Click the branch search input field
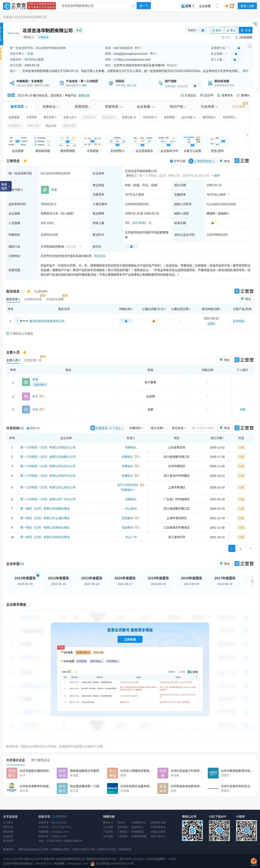Image resolution: width=260 pixels, height=868 pixels. pyautogui.click(x=203, y=428)
